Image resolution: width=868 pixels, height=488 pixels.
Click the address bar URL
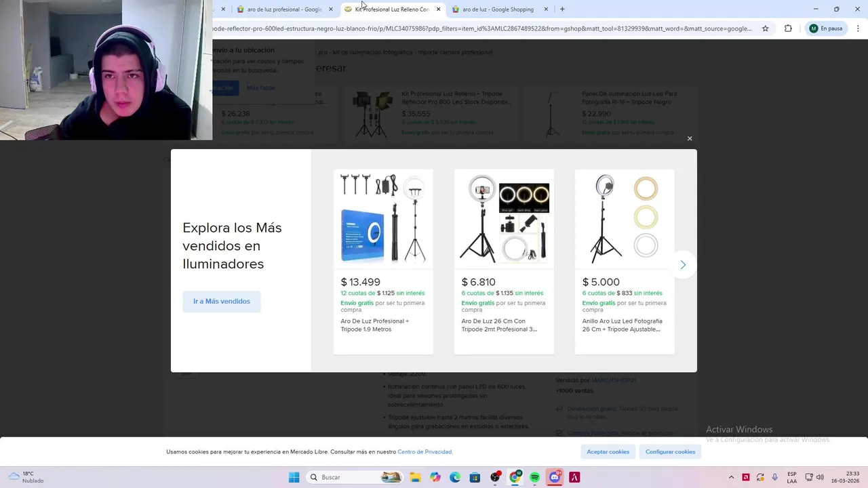coord(481,28)
